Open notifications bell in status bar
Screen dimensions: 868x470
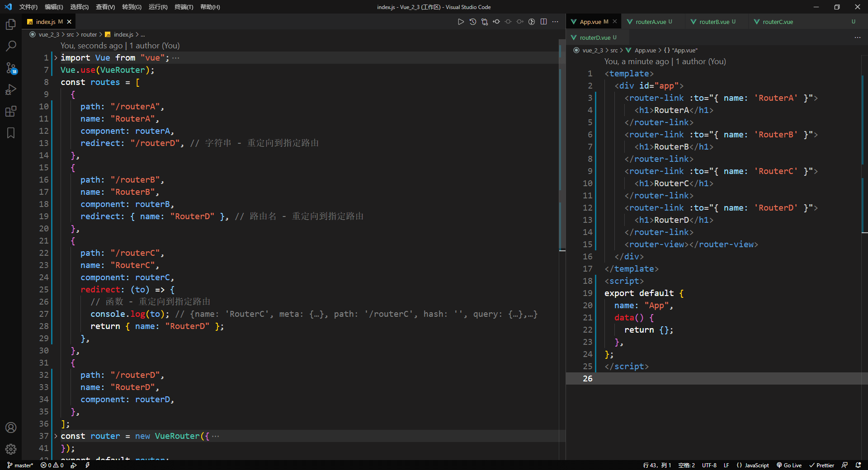(858, 465)
